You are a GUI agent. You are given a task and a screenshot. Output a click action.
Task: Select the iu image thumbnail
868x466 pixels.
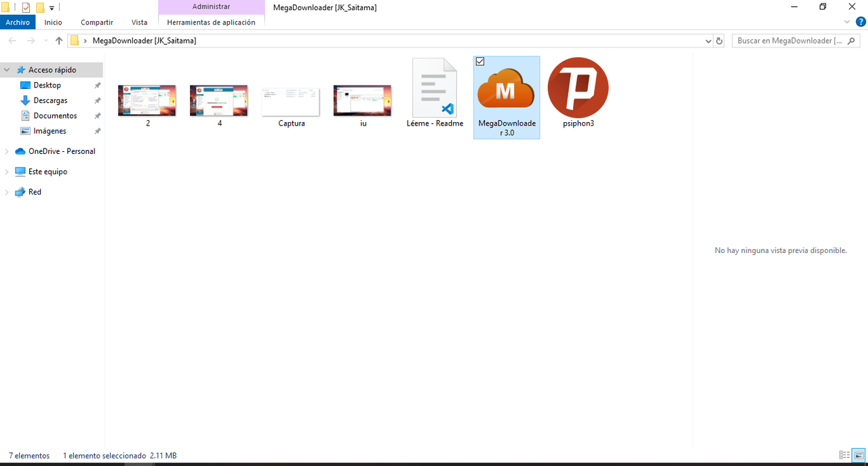[363, 100]
